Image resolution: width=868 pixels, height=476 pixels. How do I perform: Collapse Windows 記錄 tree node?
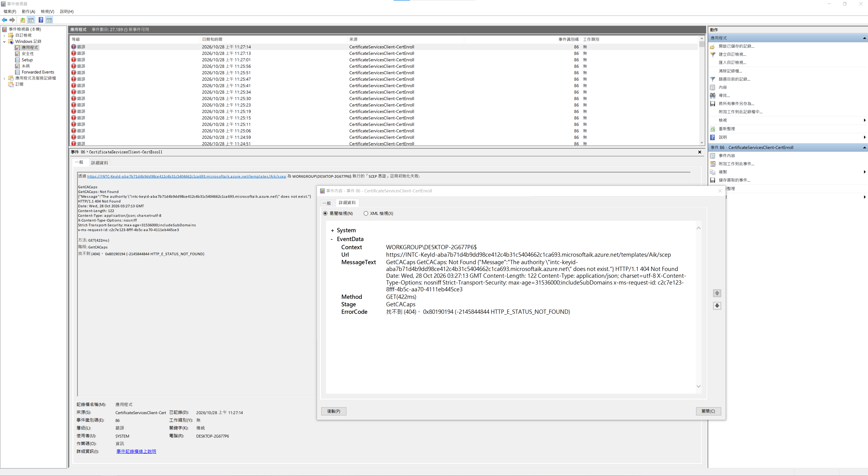coord(4,41)
